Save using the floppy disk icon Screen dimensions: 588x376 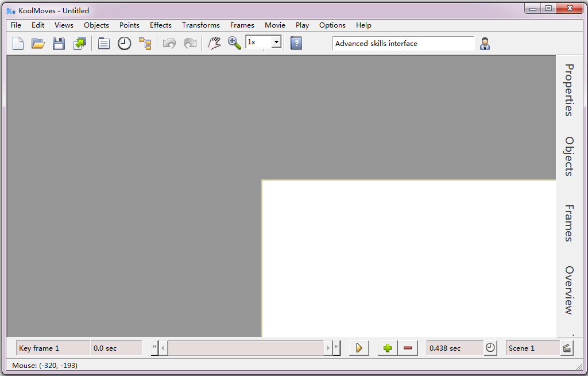pos(59,44)
